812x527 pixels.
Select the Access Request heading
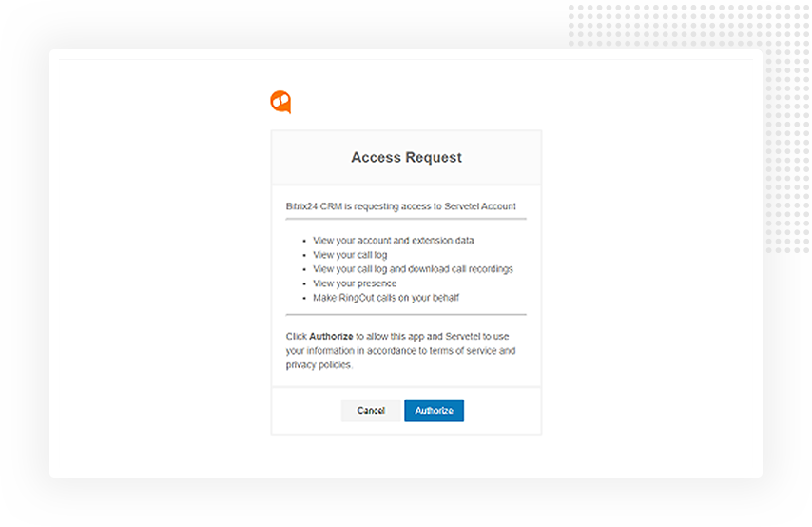tap(407, 158)
